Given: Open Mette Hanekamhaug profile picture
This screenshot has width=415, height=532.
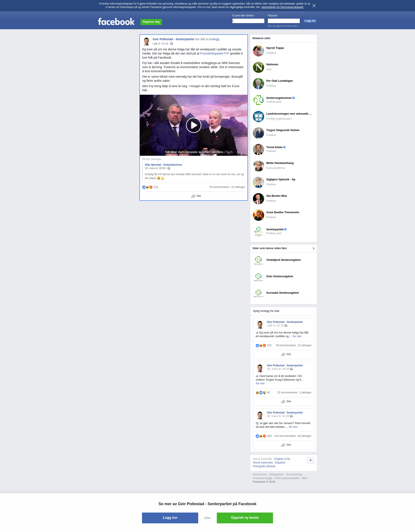Looking at the screenshot, I should pyautogui.click(x=259, y=166).
